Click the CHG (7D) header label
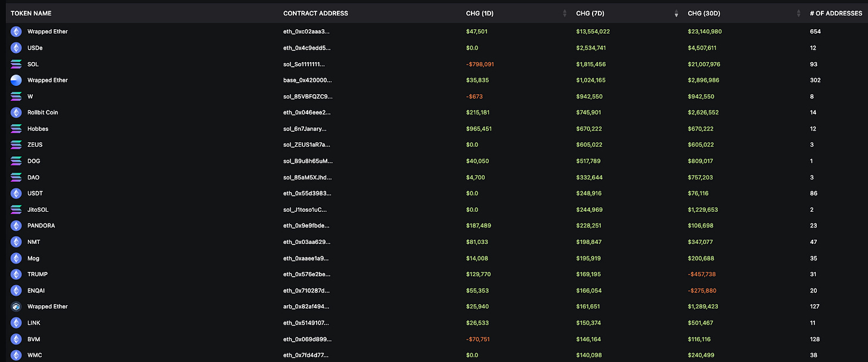Screen dimensions: 868x362 tap(590, 13)
